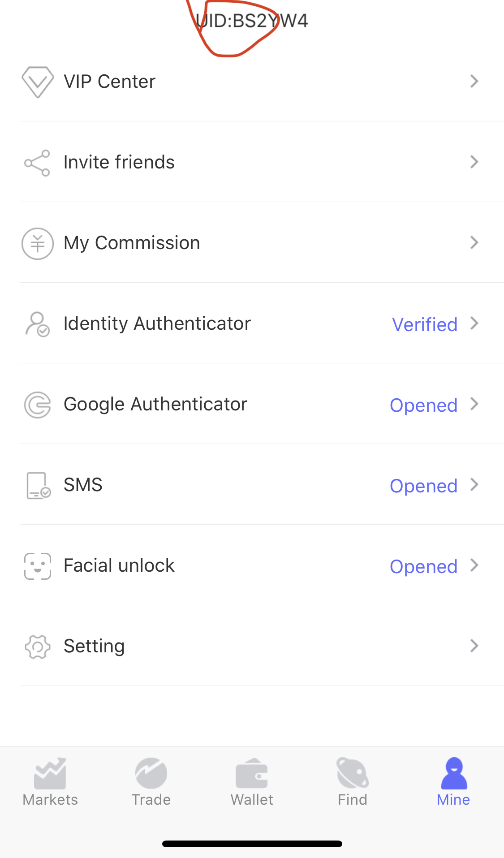
Task: Tap the UID text at top
Action: pos(252,21)
